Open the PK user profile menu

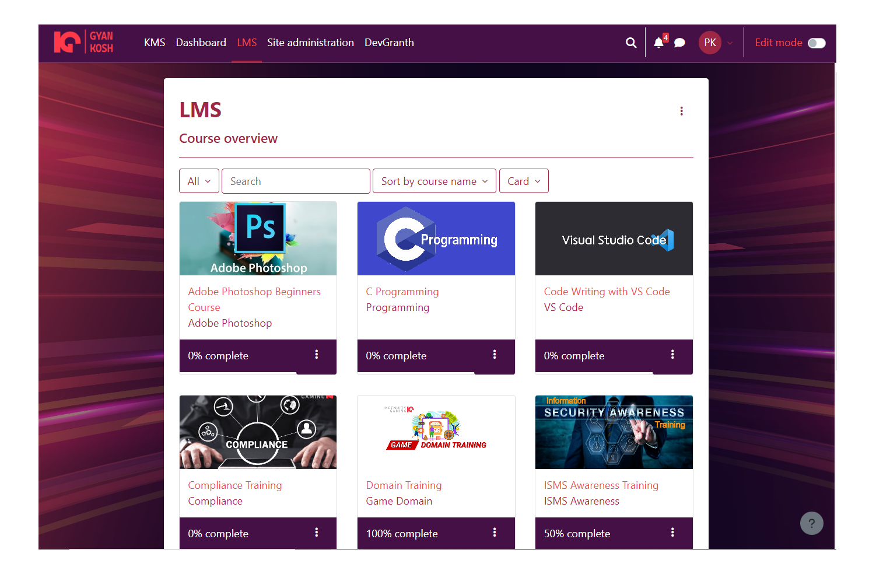(x=716, y=43)
